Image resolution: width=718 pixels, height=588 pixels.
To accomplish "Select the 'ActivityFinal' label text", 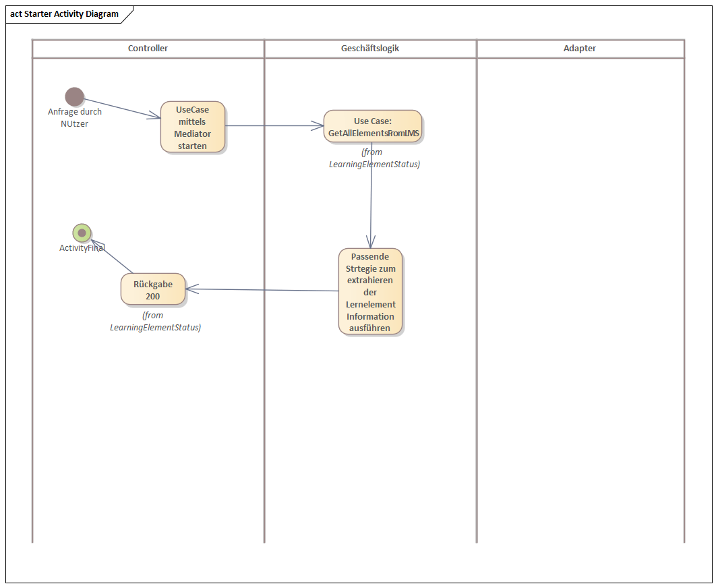I will (80, 248).
